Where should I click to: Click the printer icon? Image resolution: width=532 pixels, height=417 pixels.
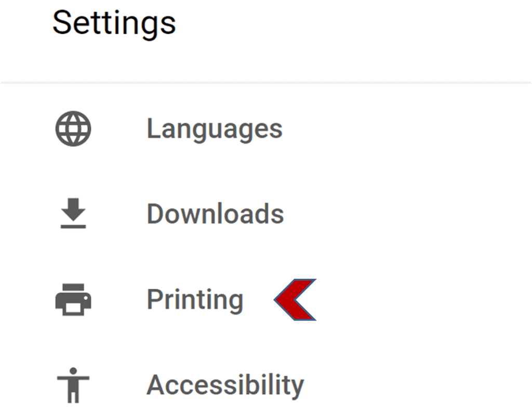click(73, 300)
